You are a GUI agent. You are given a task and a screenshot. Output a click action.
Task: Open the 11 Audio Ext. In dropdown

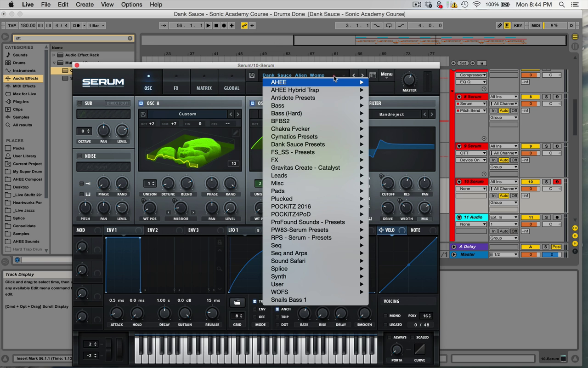click(504, 217)
